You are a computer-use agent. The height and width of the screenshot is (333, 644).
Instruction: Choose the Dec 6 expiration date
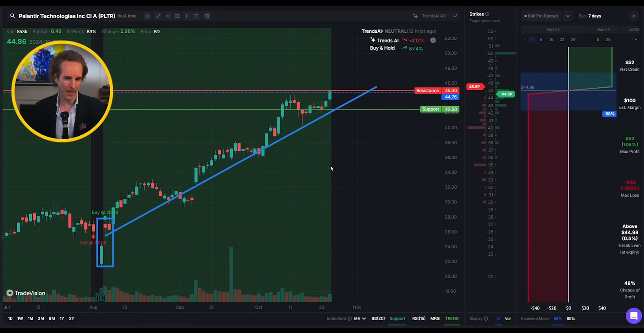tap(598, 39)
